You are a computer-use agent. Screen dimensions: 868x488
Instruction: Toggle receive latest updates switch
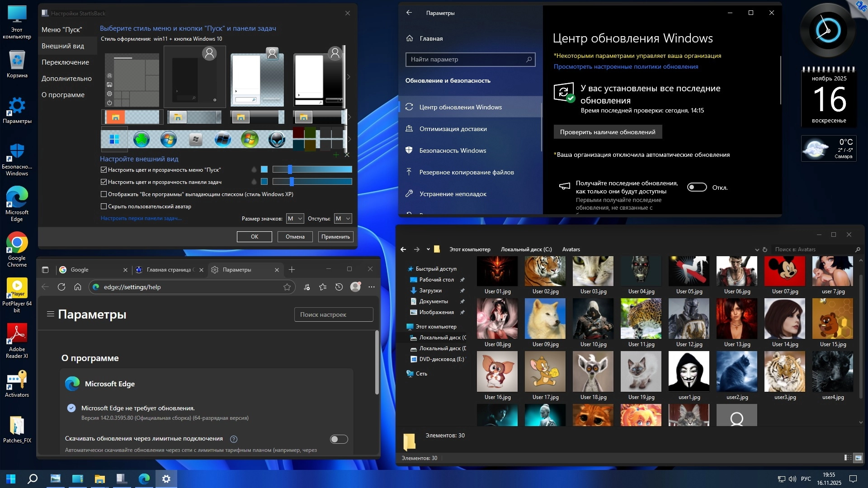point(697,188)
